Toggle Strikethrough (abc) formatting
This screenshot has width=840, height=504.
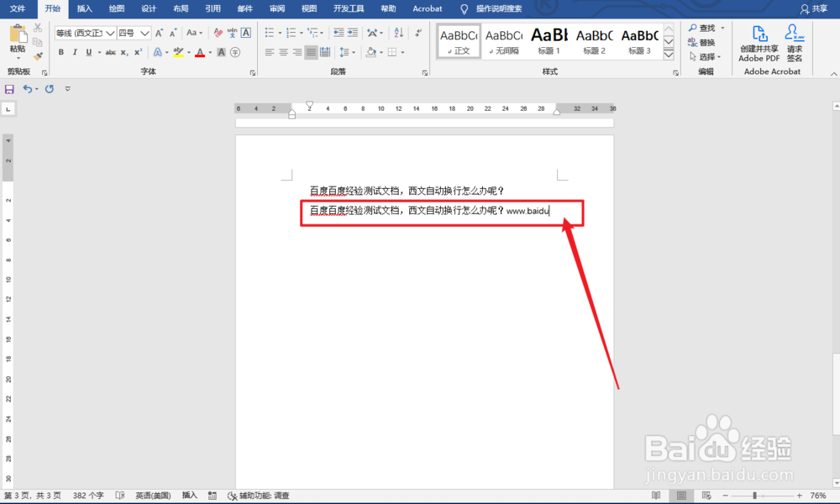(x=110, y=52)
